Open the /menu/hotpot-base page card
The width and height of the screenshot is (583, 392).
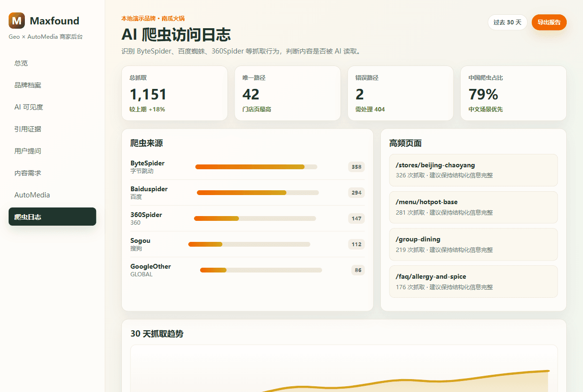click(x=474, y=207)
